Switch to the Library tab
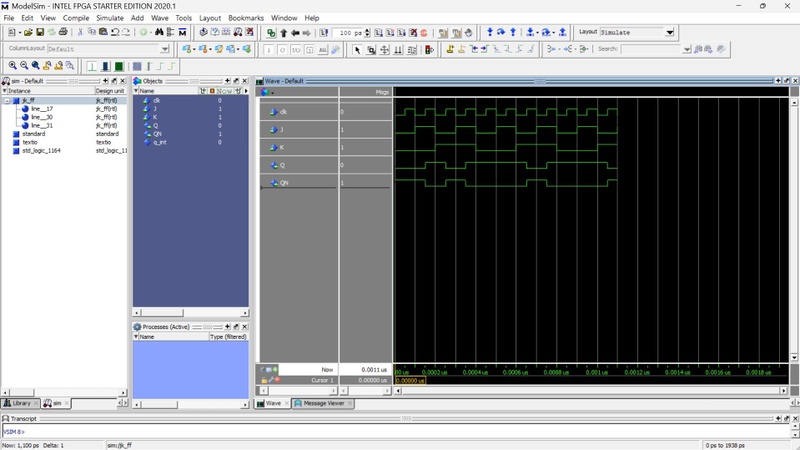The height and width of the screenshot is (450, 800). [x=20, y=403]
